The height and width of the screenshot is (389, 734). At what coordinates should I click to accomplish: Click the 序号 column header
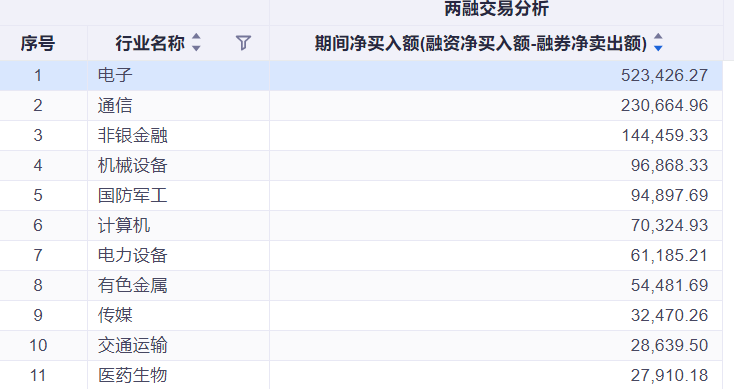point(37,43)
